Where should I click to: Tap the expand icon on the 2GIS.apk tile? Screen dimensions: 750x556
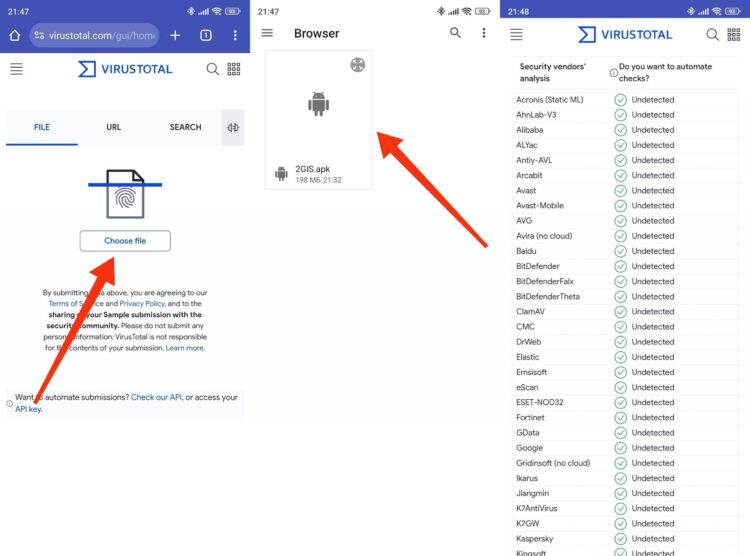click(357, 65)
